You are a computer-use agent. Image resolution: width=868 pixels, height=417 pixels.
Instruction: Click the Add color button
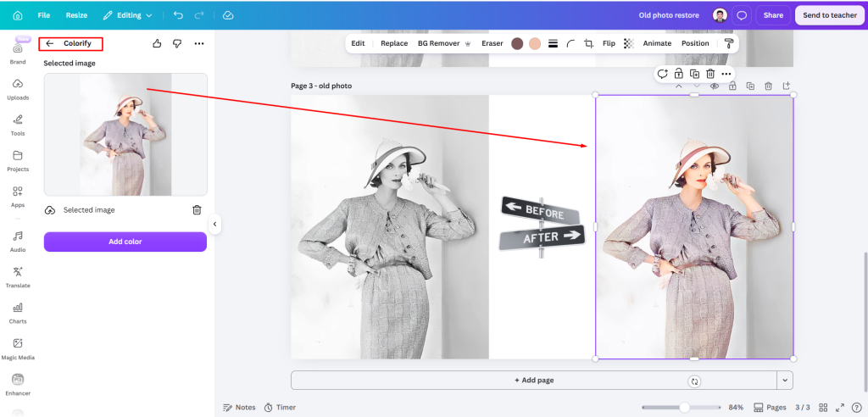tap(125, 242)
